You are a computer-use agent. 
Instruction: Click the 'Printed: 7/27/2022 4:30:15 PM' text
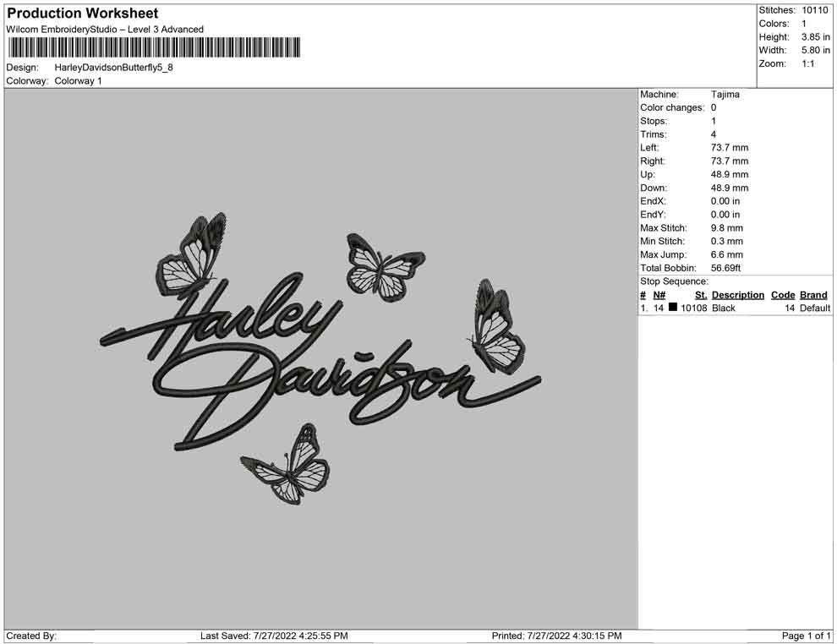click(557, 636)
